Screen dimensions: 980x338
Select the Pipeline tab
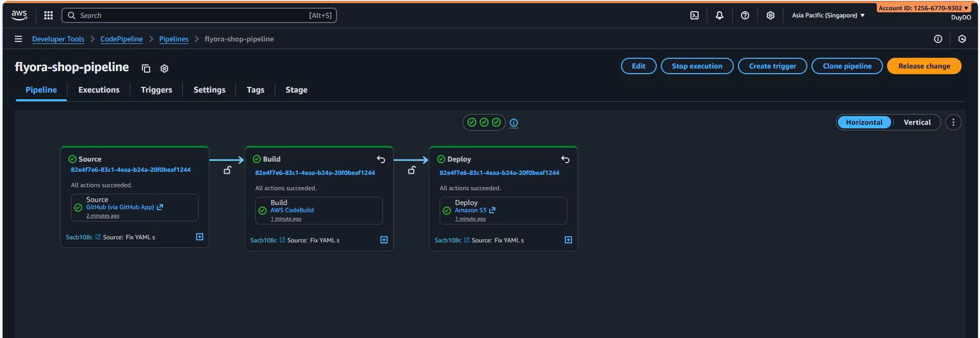(x=41, y=90)
